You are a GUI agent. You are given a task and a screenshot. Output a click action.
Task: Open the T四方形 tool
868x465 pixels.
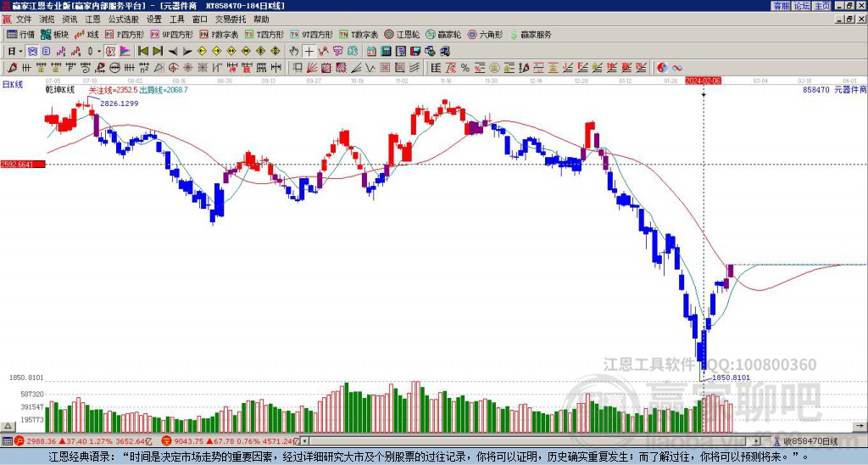(x=264, y=34)
